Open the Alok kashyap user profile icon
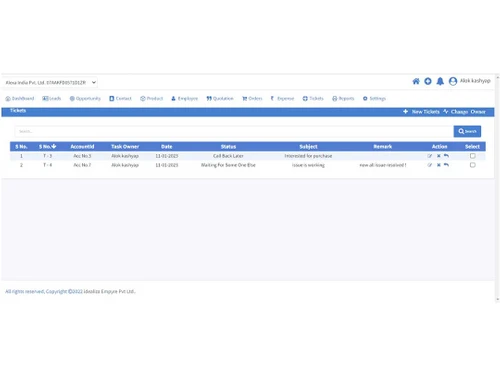This screenshot has width=500, height=375. click(453, 81)
